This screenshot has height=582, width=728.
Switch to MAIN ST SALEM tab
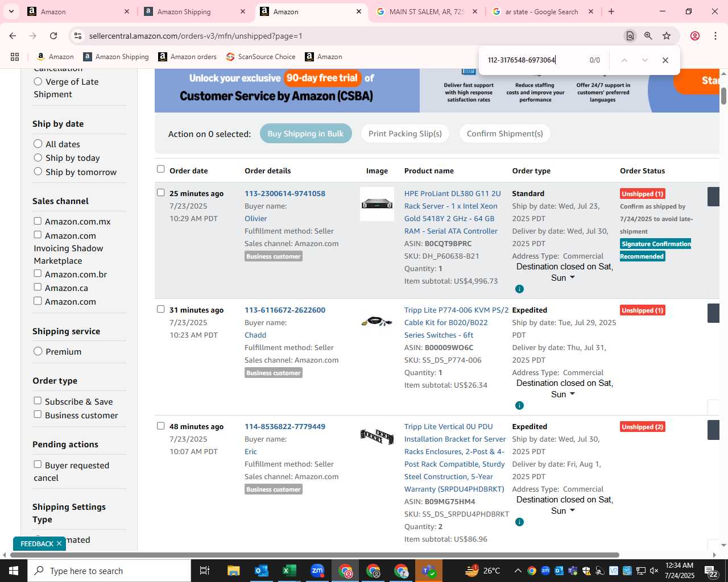tap(427, 11)
